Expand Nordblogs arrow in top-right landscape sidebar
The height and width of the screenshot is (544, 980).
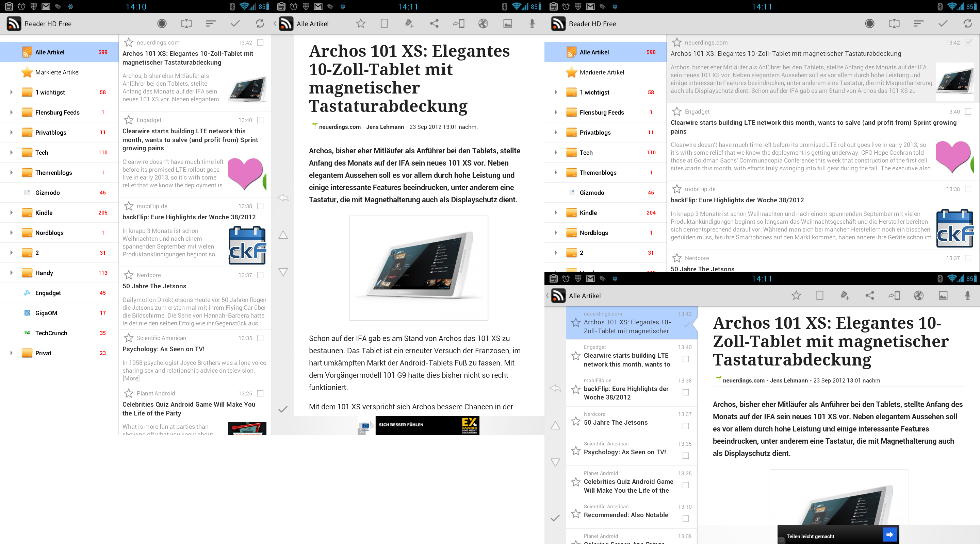point(556,233)
